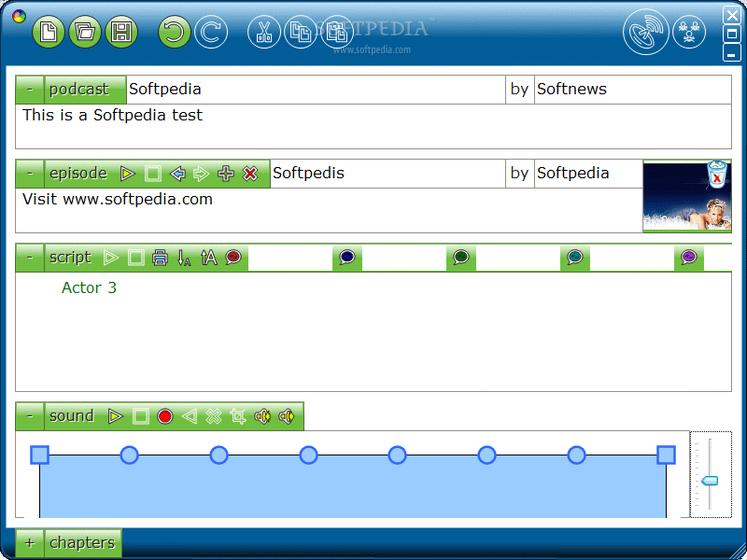Viewport: 747px width, 560px height.
Task: Save with the floppy disk icon
Action: coord(121,32)
